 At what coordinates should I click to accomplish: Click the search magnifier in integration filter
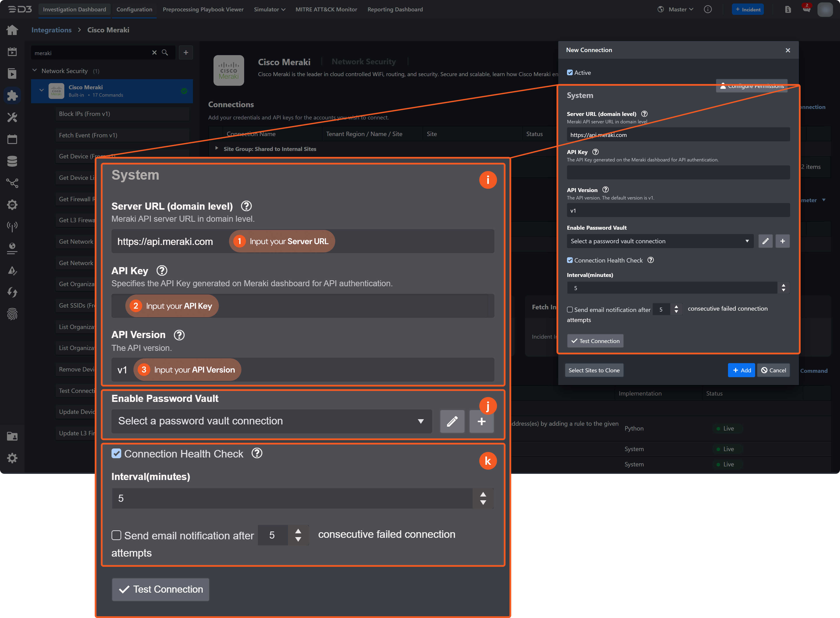tap(164, 53)
